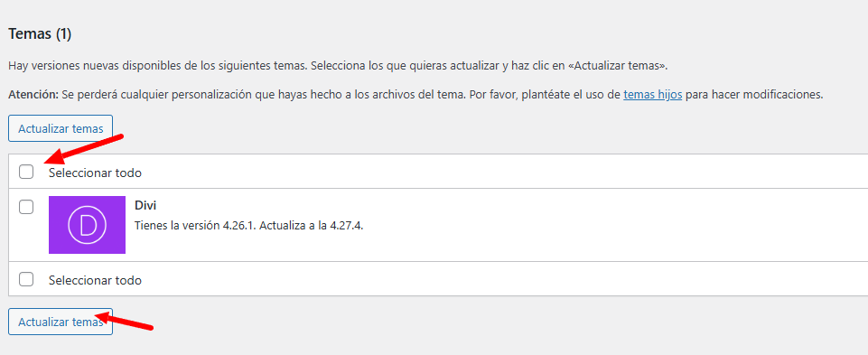Click the white circle D inside the Divi thumbnail
The height and width of the screenshot is (355, 868).
point(87,225)
